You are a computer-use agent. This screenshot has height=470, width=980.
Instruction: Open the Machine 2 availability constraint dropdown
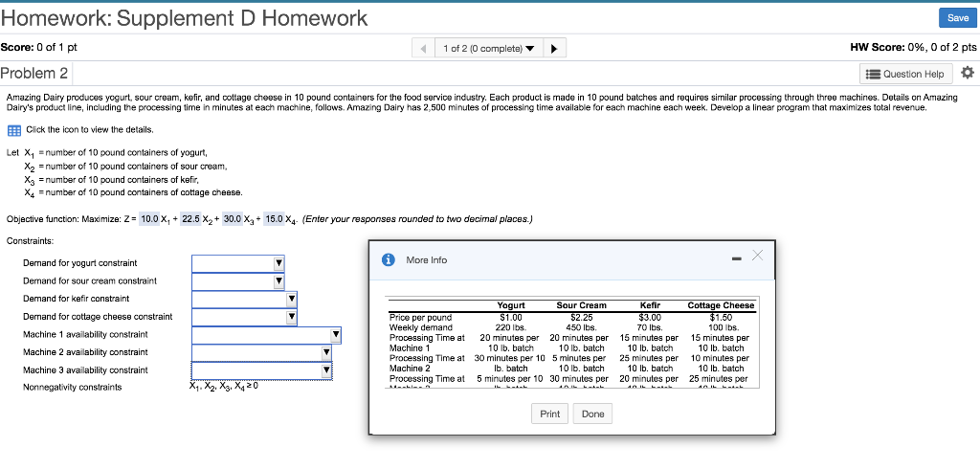point(261,353)
